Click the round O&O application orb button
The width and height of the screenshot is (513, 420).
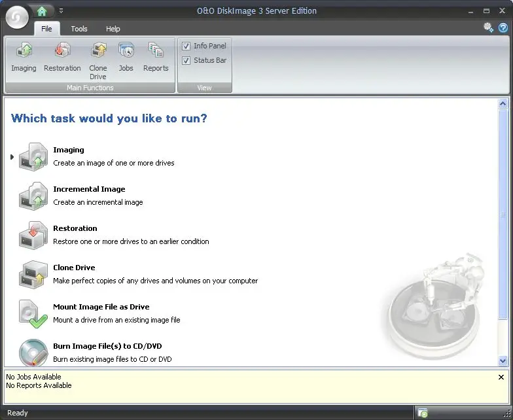(x=17, y=17)
